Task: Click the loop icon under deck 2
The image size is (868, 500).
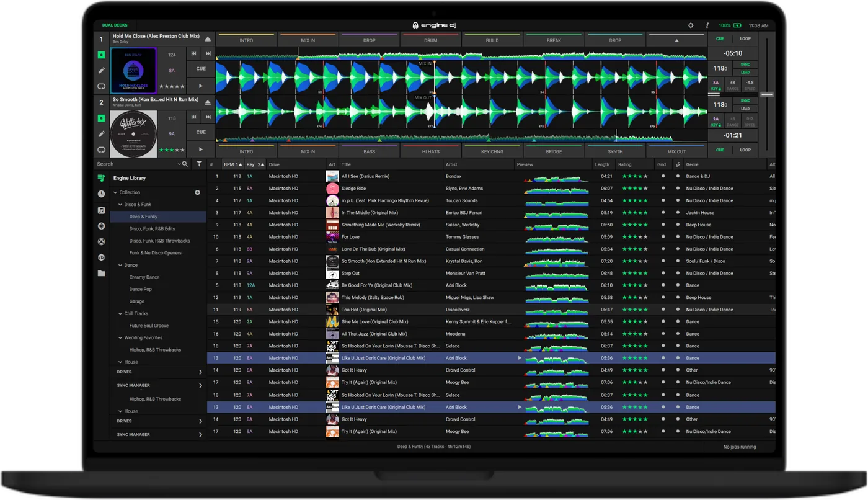Action: [102, 150]
